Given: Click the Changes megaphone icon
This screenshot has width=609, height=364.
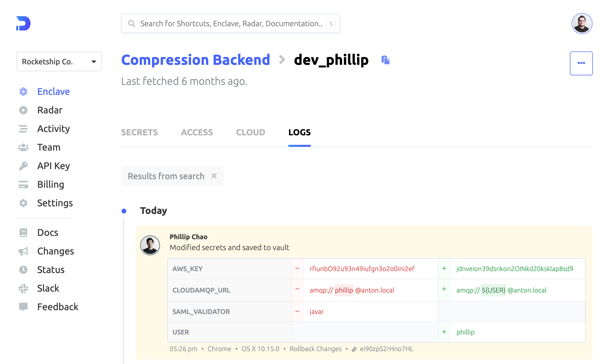Looking at the screenshot, I should tap(23, 251).
